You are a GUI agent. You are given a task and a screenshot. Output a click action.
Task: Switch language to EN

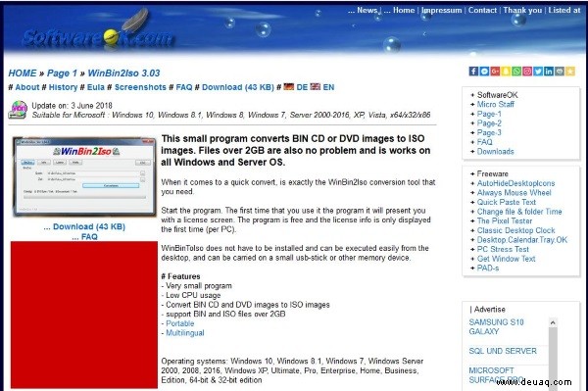328,87
